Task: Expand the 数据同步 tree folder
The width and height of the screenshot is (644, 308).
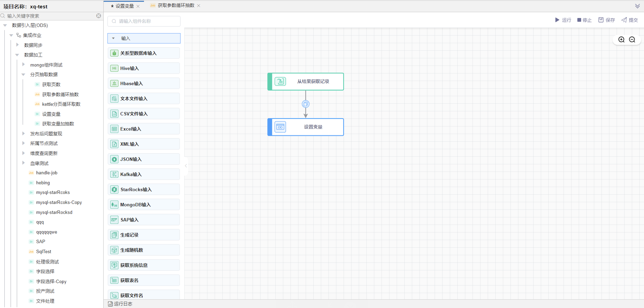Action: point(17,45)
